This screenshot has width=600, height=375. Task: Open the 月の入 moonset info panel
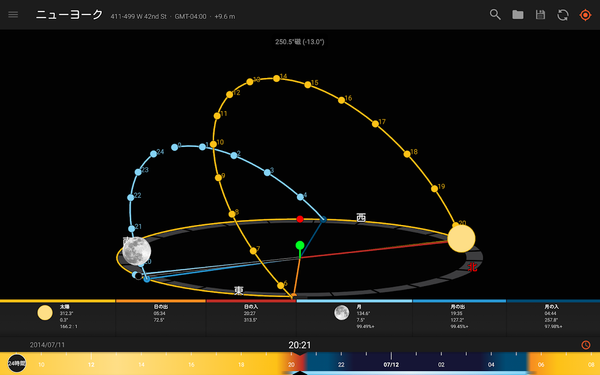pyautogui.click(x=553, y=318)
